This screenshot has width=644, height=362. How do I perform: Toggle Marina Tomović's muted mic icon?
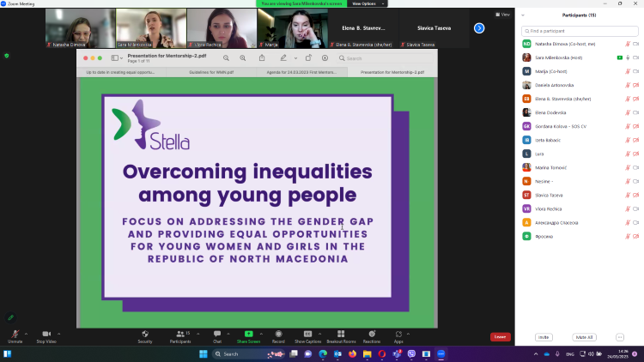coord(628,168)
